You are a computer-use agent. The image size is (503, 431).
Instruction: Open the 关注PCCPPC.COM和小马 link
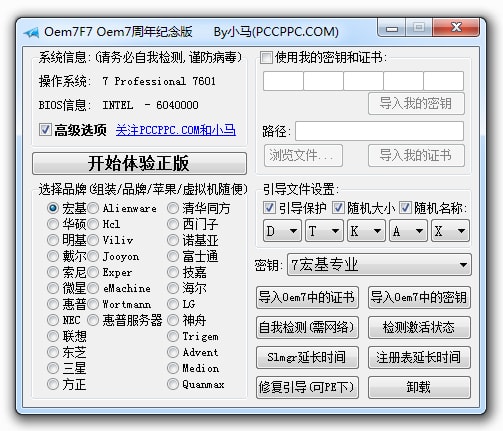click(176, 130)
